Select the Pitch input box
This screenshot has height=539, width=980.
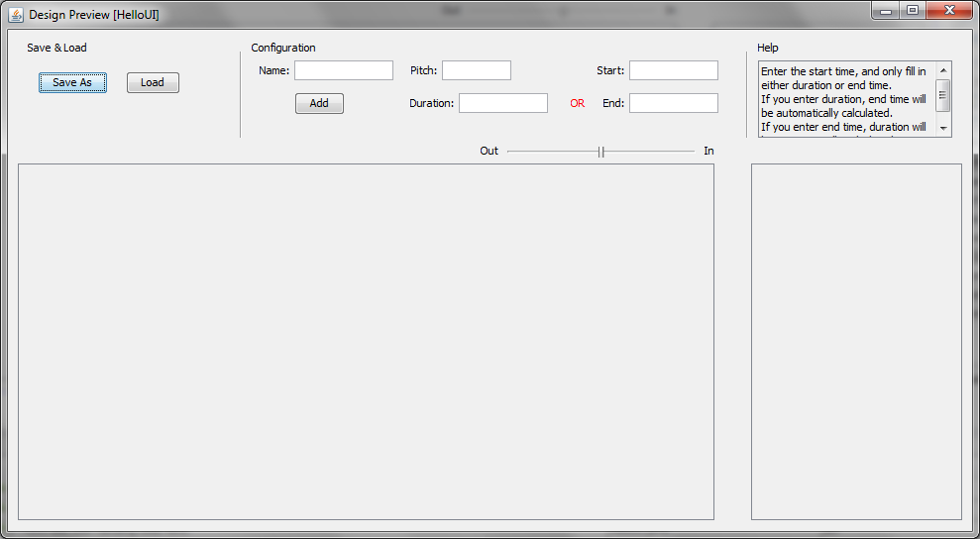click(476, 70)
